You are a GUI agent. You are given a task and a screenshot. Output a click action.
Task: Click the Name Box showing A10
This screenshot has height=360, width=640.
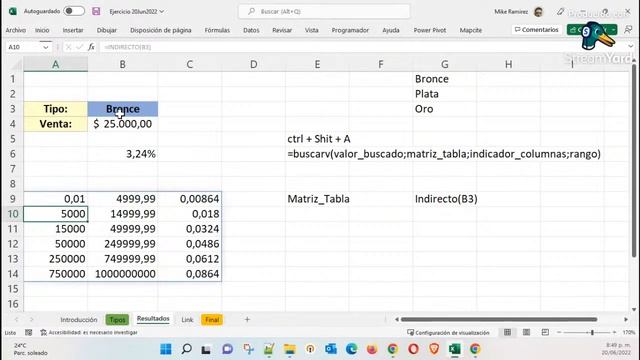(24, 47)
